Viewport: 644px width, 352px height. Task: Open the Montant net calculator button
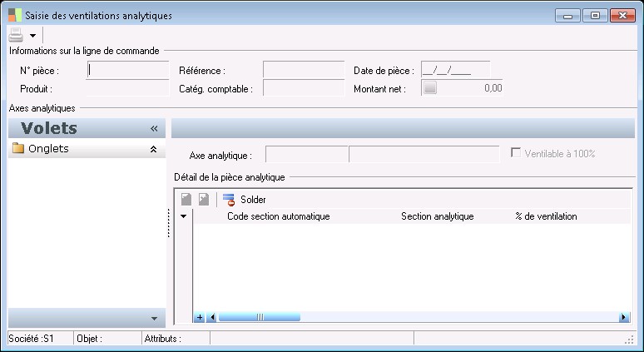(x=429, y=88)
